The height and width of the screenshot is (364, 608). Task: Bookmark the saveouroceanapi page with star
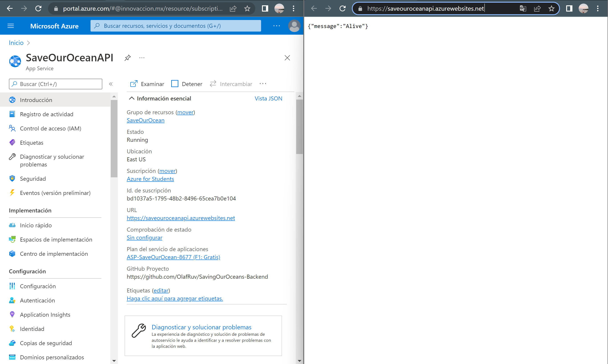552,8
